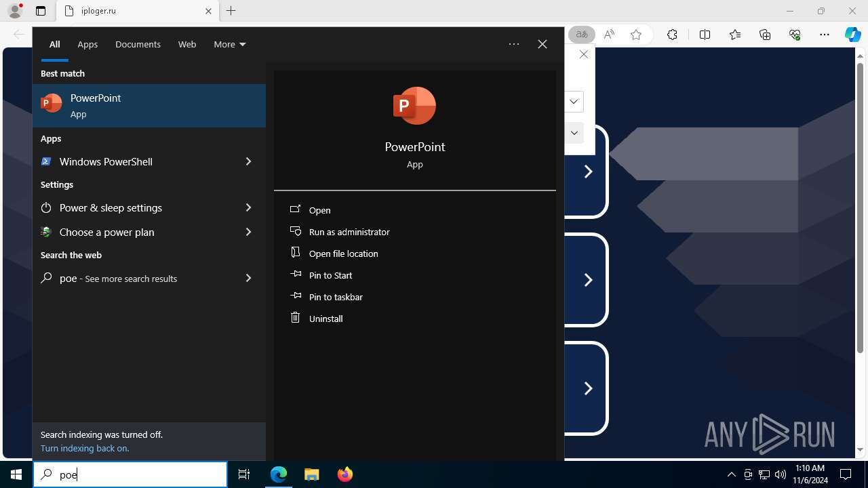Uninstall PowerPoint
This screenshot has height=488, width=868.
click(x=325, y=319)
